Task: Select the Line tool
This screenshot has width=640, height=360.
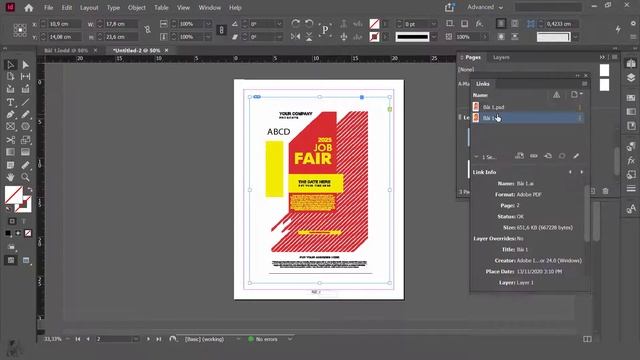Action: click(x=26, y=102)
